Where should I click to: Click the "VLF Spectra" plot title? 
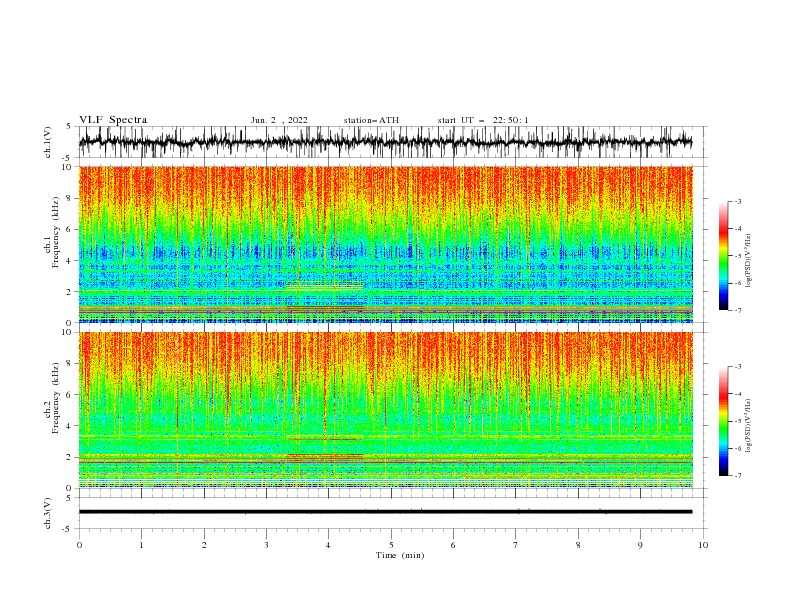(113, 120)
